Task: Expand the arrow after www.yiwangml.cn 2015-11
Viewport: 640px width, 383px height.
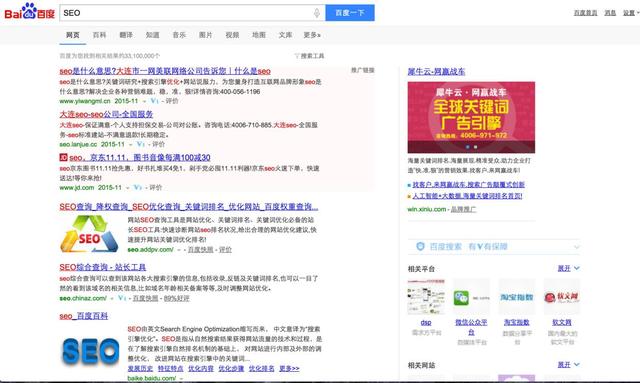Action: pos(144,101)
